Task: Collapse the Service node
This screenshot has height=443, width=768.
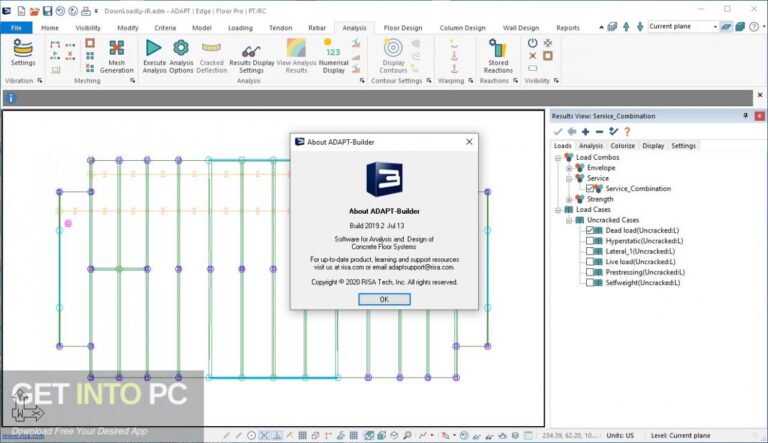Action: [x=569, y=179]
